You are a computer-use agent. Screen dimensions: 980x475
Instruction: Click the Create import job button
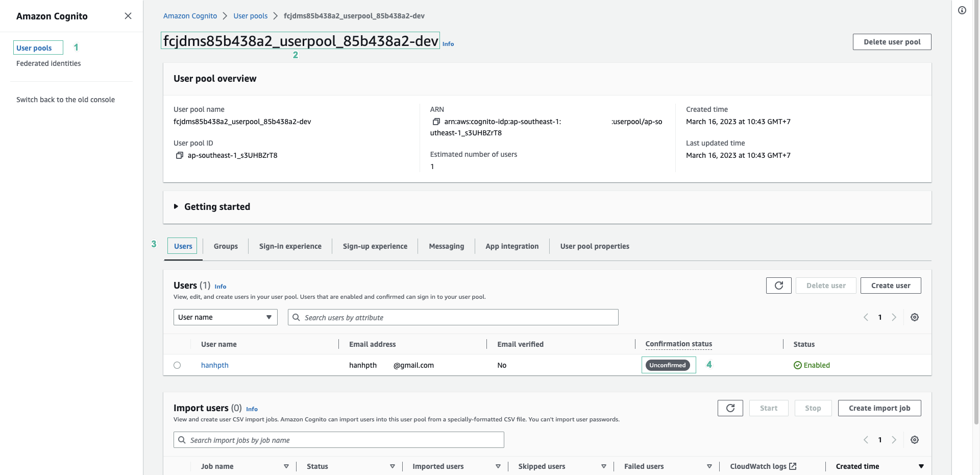[879, 408]
